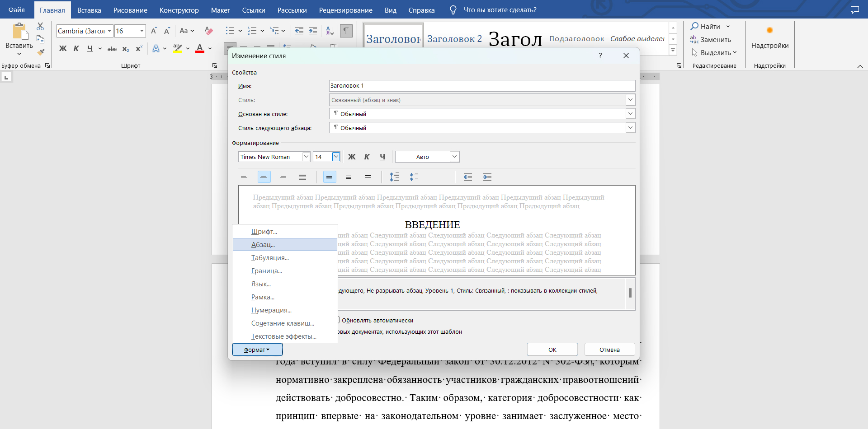The width and height of the screenshot is (868, 429).
Task: Open ribbon font name Cambria dropdown
Action: pyautogui.click(x=109, y=31)
